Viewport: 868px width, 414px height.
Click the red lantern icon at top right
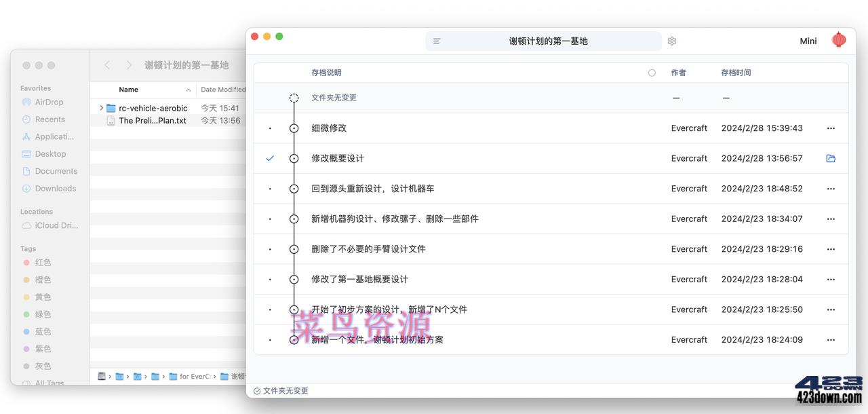pos(839,39)
